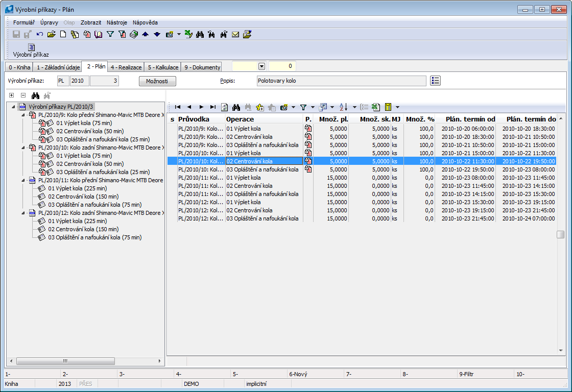Collapse all tree nodes with minus button
The width and height of the screenshot is (572, 392).
[x=23, y=95]
